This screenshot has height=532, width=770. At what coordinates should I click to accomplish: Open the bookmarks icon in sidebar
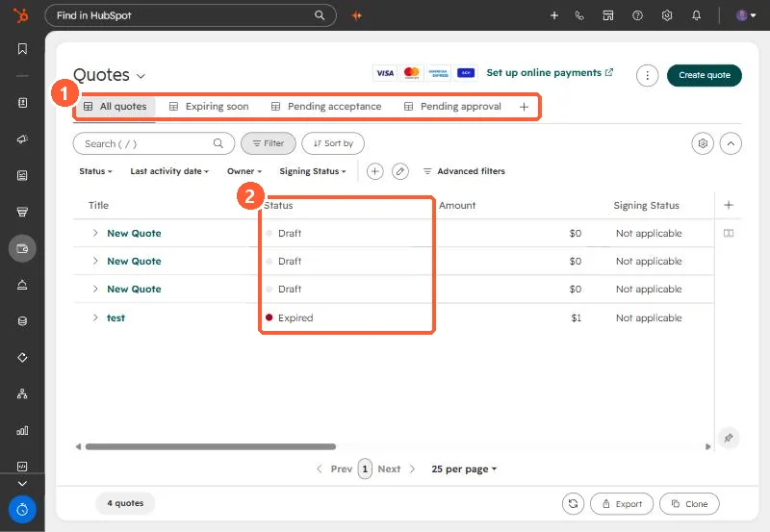pyautogui.click(x=22, y=49)
